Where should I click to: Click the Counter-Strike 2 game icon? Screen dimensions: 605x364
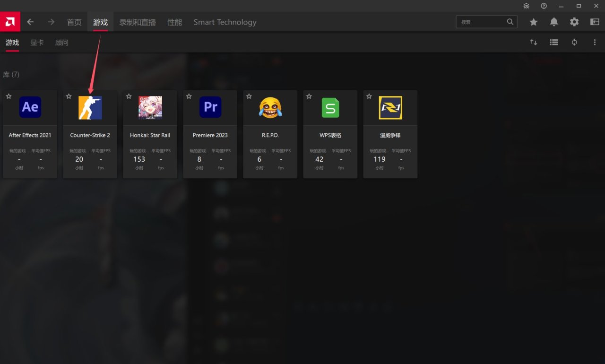coord(90,107)
